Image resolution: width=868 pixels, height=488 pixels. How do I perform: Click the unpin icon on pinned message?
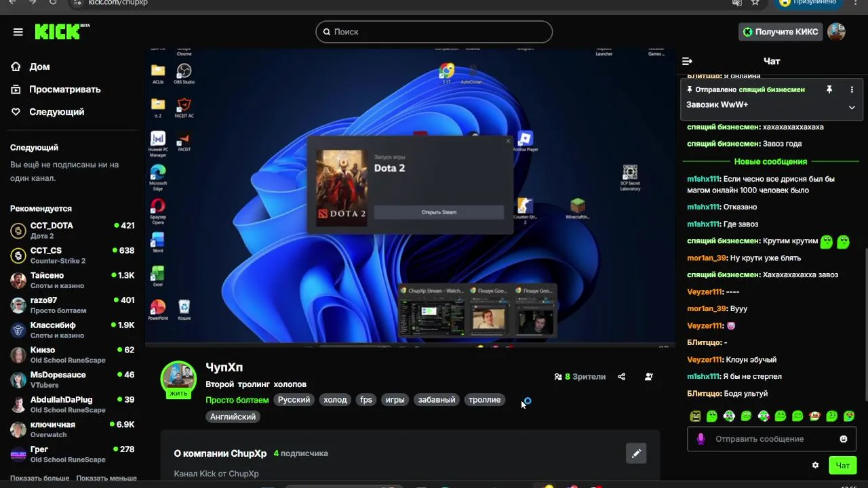click(829, 89)
